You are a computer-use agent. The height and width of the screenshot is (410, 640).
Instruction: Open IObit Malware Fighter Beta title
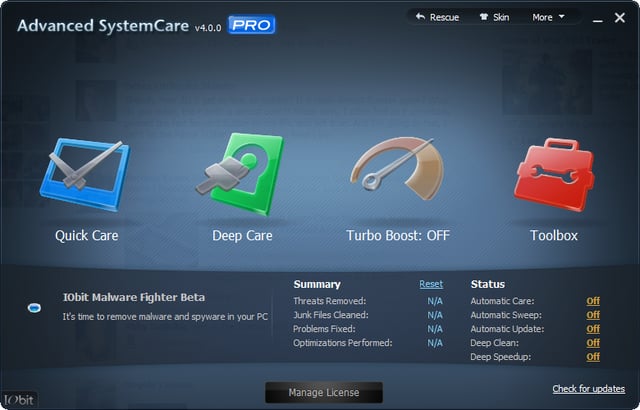coord(134,297)
